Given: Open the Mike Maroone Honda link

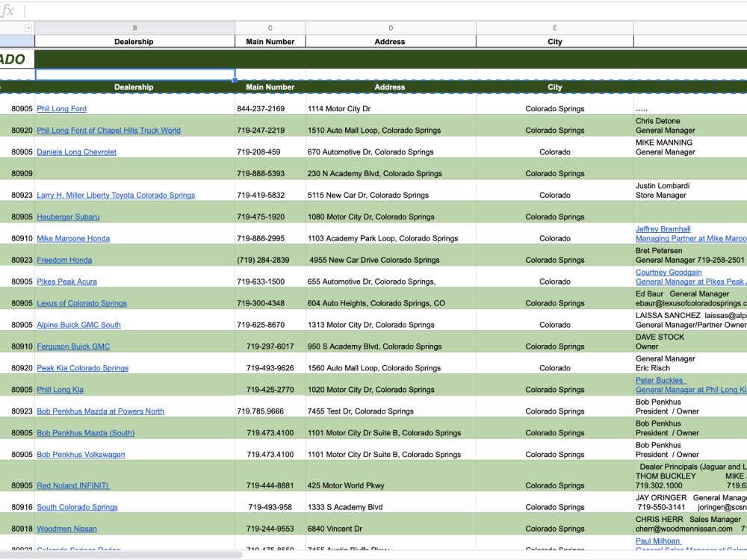Looking at the screenshot, I should 73,239.
